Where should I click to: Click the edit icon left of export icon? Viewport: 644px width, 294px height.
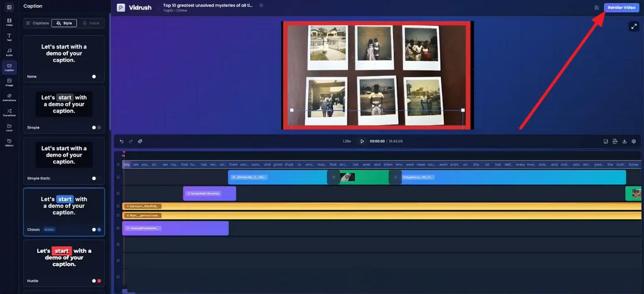[x=606, y=141]
